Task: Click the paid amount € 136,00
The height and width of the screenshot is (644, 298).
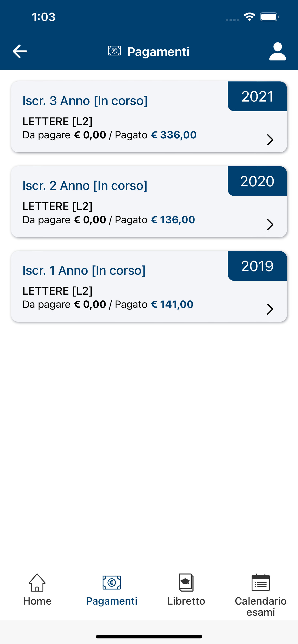Action: 173,220
